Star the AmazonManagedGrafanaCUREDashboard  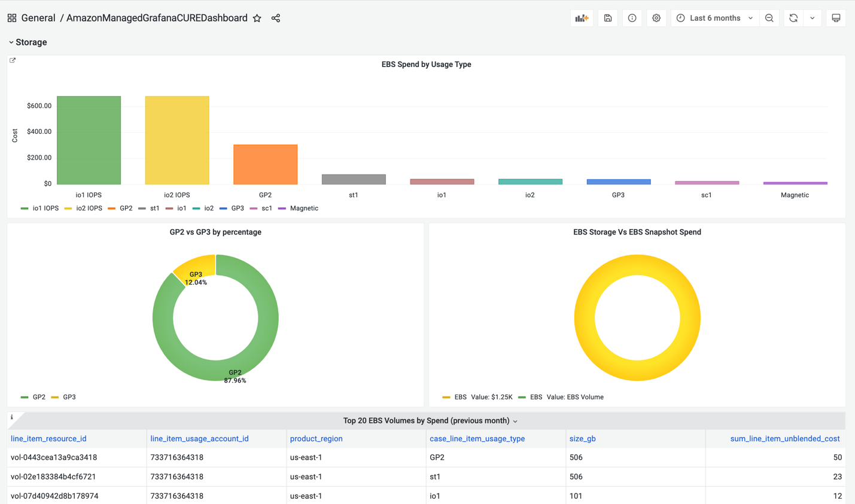[257, 18]
